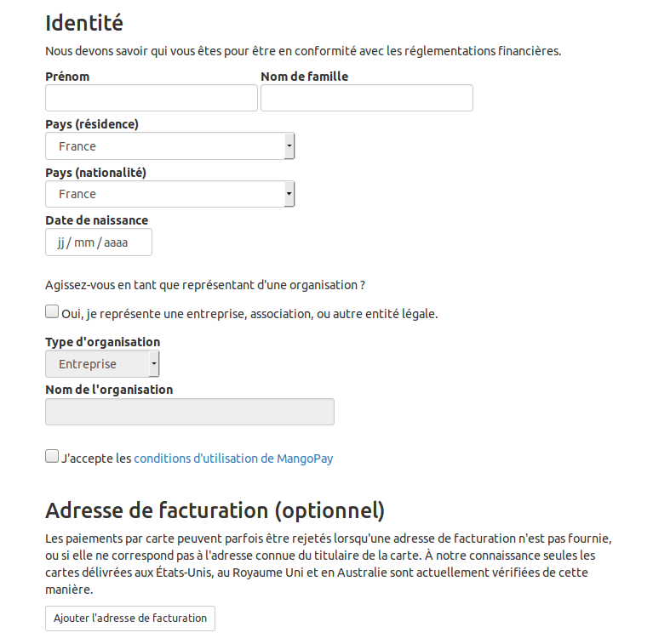Screen dimensions: 653x644
Task: Click the Nom de famille label
Action: point(304,77)
